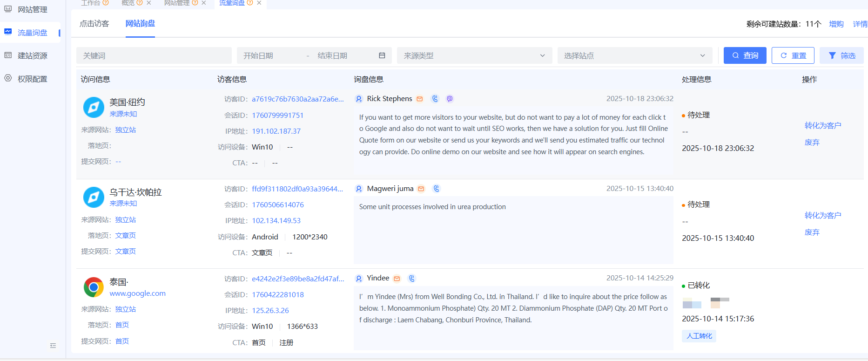Click the Chrome browser icon for the Thailand visitor
Image resolution: width=868 pixels, height=361 pixels.
tap(94, 287)
